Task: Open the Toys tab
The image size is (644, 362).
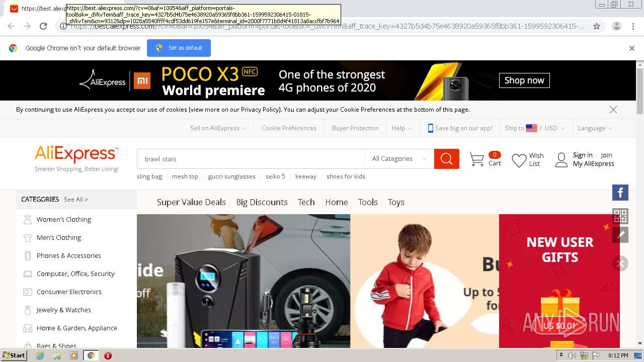Action: click(x=396, y=202)
